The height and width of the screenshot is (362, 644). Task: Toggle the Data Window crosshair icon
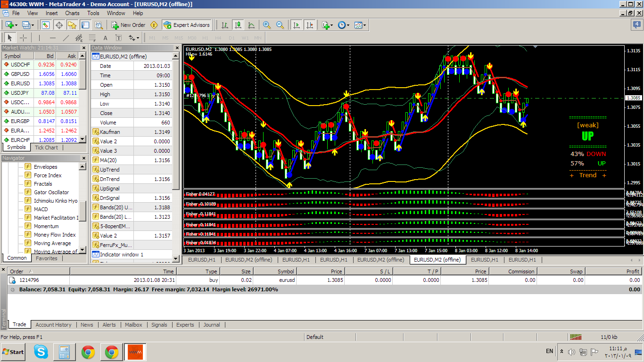[59, 25]
